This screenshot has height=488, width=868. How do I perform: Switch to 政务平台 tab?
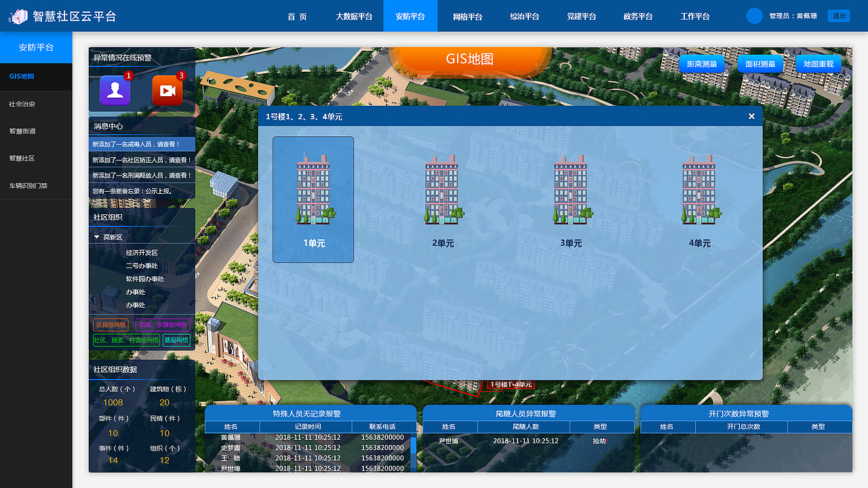click(638, 16)
